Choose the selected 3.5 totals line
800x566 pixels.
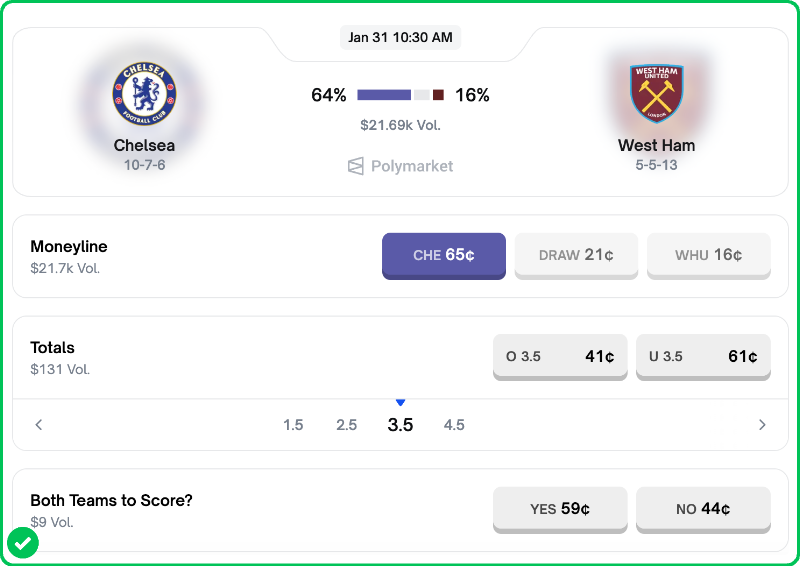coord(400,425)
